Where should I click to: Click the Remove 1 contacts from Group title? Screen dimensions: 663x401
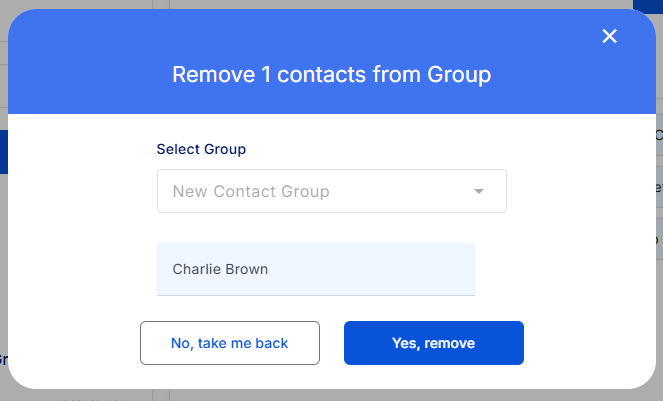tap(331, 75)
